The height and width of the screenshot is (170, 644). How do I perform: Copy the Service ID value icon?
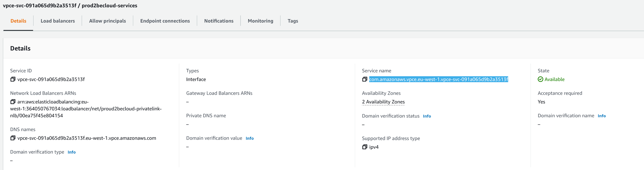coord(13,79)
